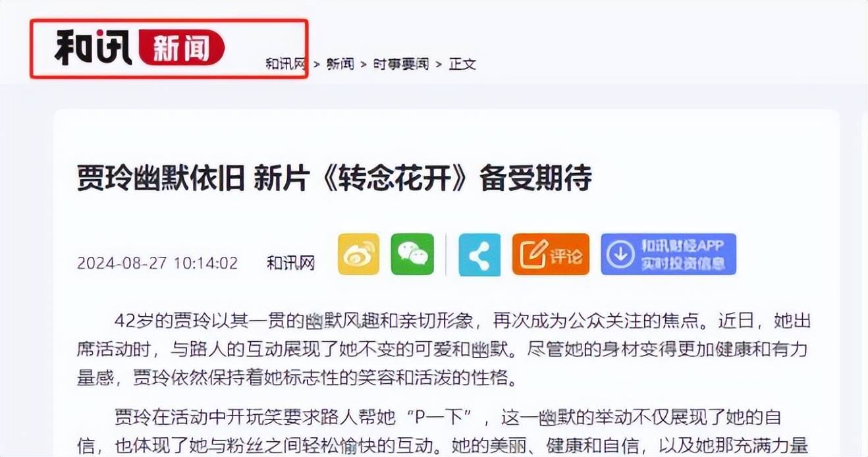Share article via Weibo icon
Viewport: 868px width, 457px height.
(x=359, y=254)
